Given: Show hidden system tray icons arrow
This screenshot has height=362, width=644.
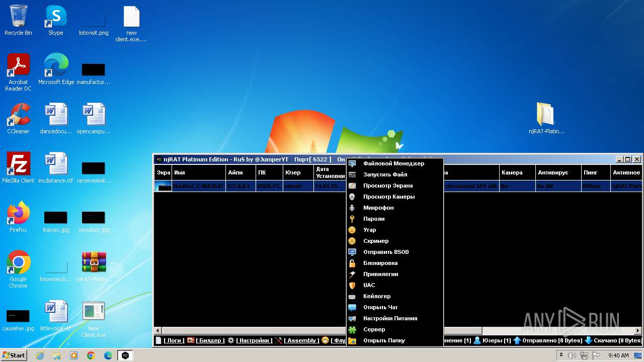Looking at the screenshot, I should (x=561, y=355).
